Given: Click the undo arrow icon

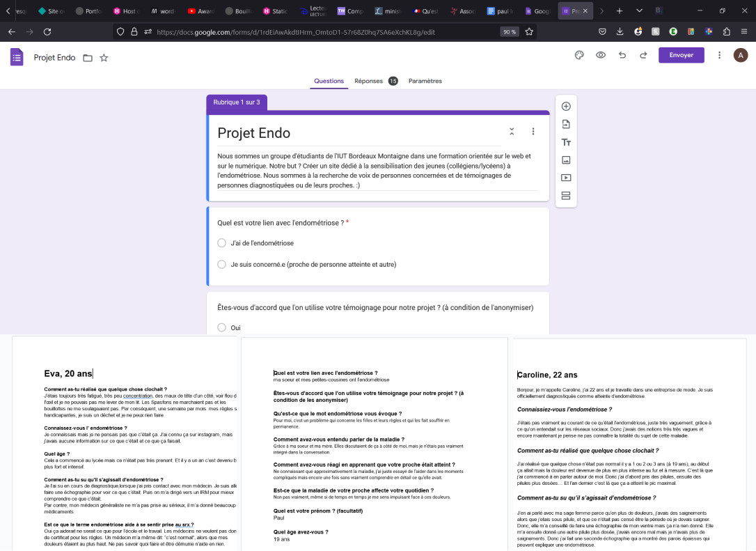Looking at the screenshot, I should (x=622, y=56).
